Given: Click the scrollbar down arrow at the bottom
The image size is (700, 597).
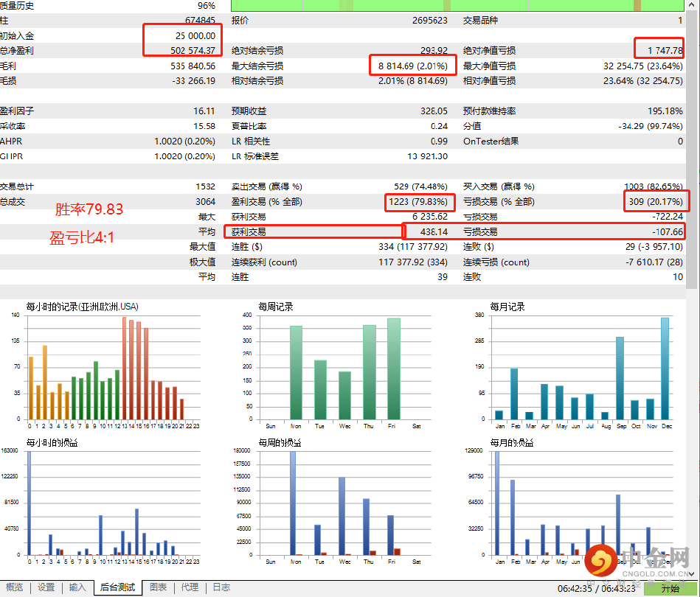Looking at the screenshot, I should (693, 574).
